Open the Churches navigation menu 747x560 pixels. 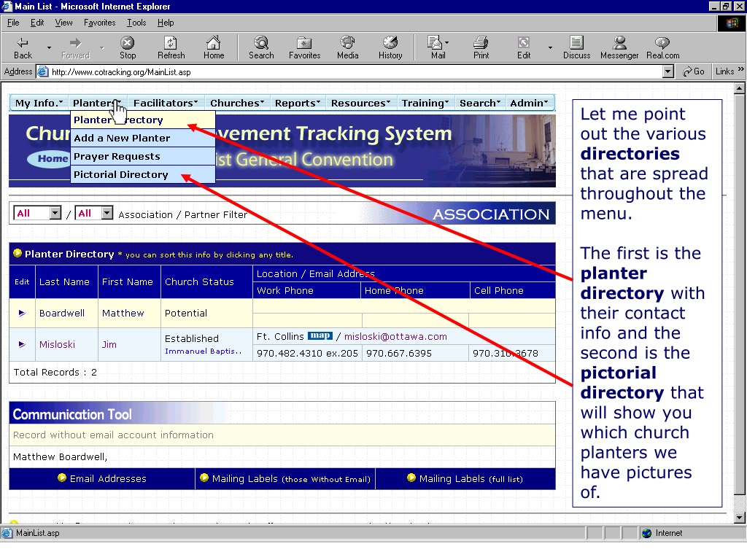click(237, 103)
